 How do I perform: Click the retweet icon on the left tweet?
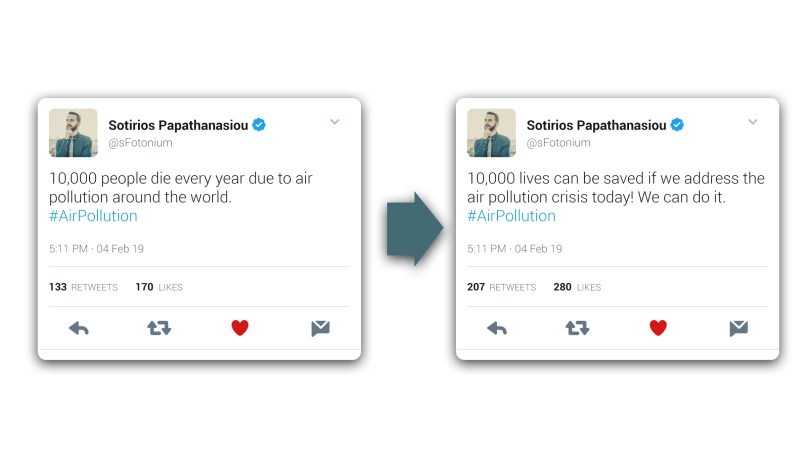pos(159,328)
